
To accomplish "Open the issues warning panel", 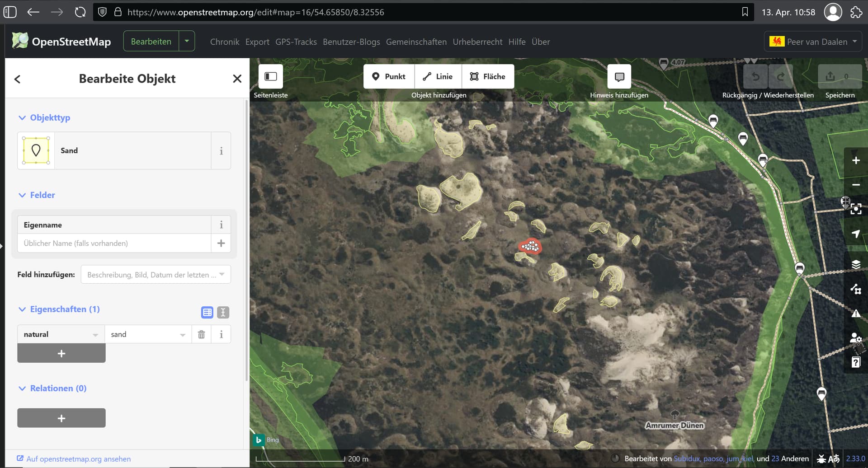I will (x=856, y=313).
